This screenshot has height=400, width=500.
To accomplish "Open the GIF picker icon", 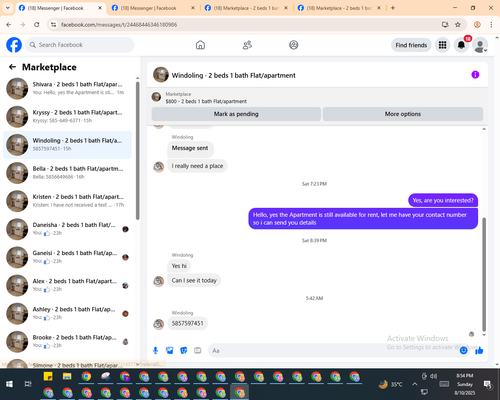I will point(198,350).
